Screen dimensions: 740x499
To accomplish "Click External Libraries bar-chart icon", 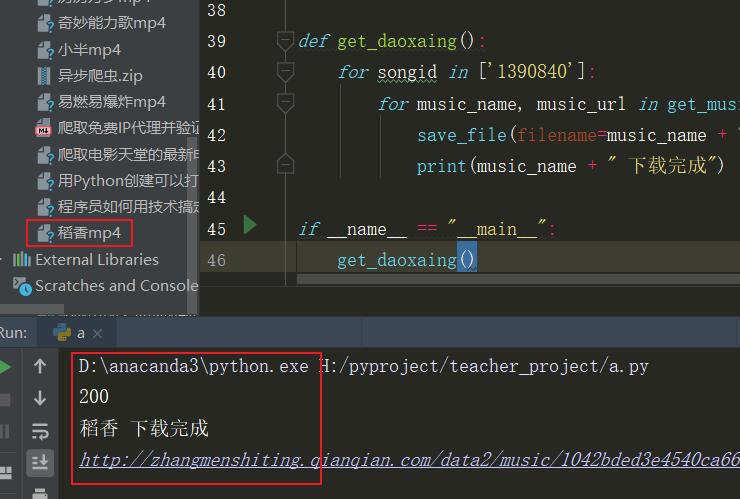I will [x=22, y=259].
